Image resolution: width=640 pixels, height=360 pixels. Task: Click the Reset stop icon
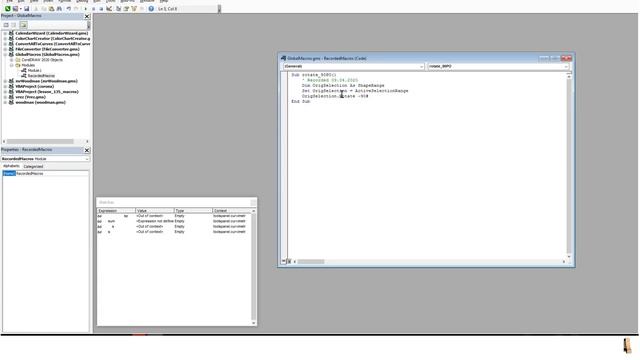click(101, 9)
